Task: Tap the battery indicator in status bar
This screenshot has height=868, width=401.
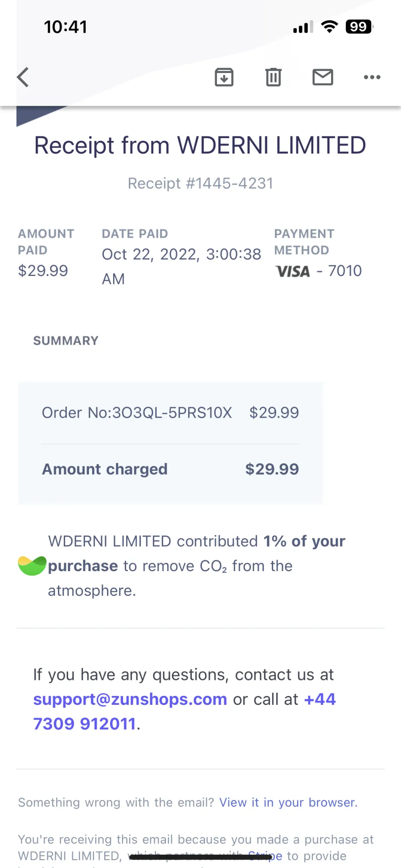Action: pyautogui.click(x=359, y=27)
